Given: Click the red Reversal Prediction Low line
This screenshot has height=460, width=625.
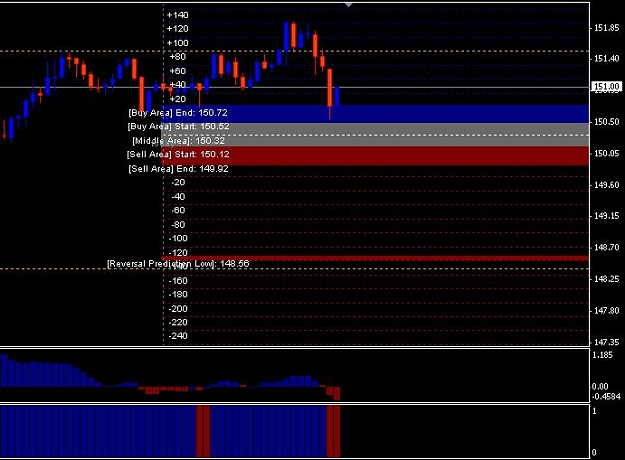Looking at the screenshot, I should (x=375, y=258).
